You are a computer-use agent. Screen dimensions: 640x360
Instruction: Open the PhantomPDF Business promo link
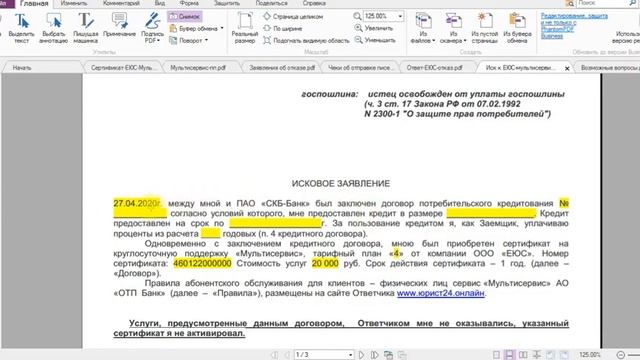pos(574,26)
